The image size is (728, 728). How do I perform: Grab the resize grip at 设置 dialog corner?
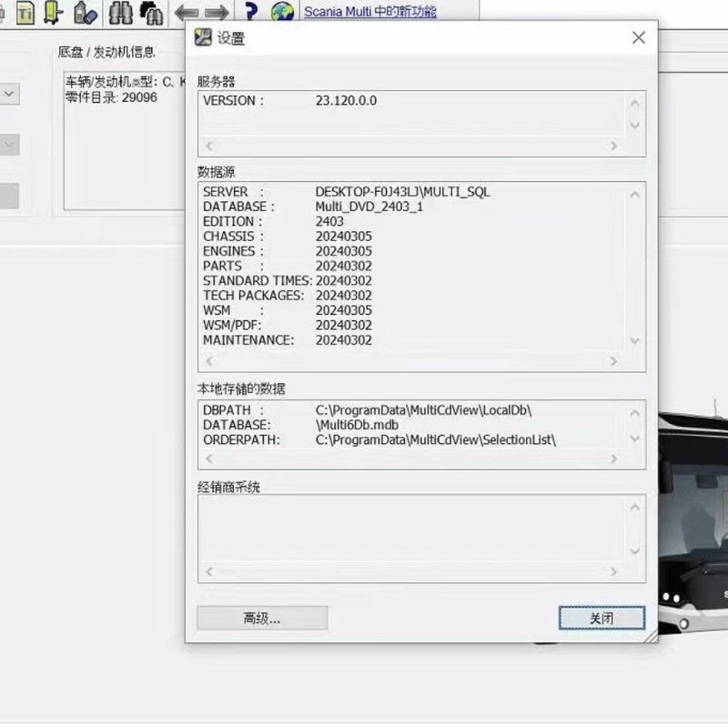click(x=652, y=636)
